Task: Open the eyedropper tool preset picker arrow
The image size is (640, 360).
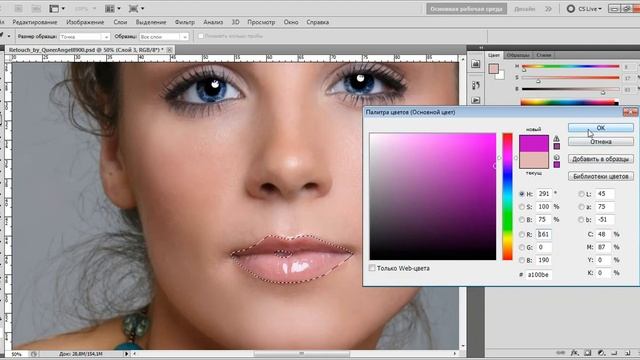Action: 9,36
